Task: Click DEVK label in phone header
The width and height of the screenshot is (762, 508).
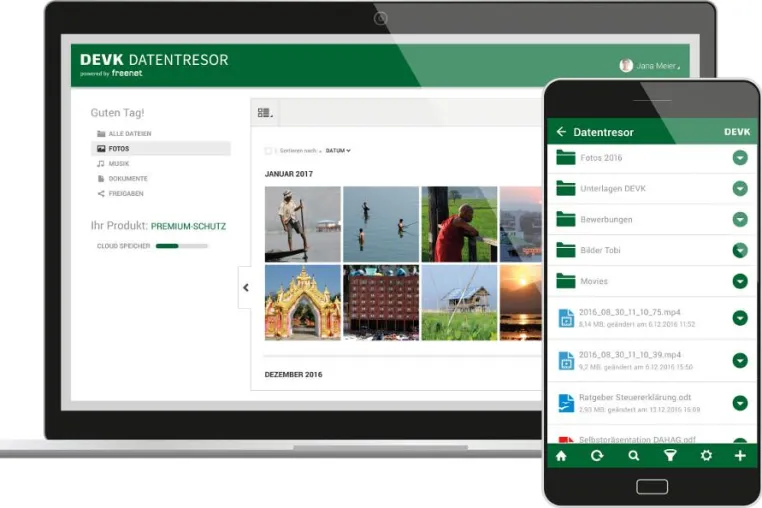Action: (x=737, y=132)
